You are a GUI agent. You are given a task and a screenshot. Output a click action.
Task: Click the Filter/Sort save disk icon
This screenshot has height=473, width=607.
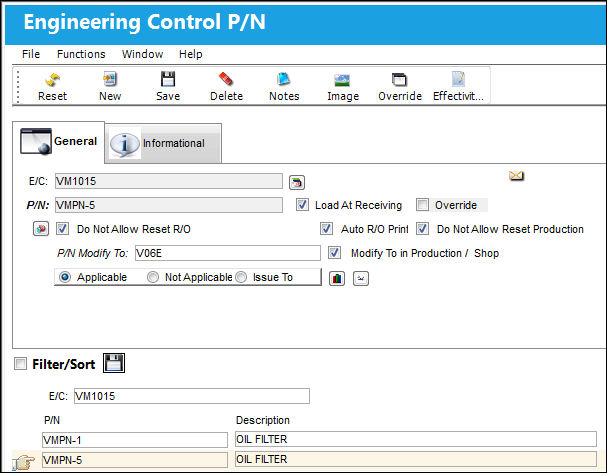click(114, 363)
